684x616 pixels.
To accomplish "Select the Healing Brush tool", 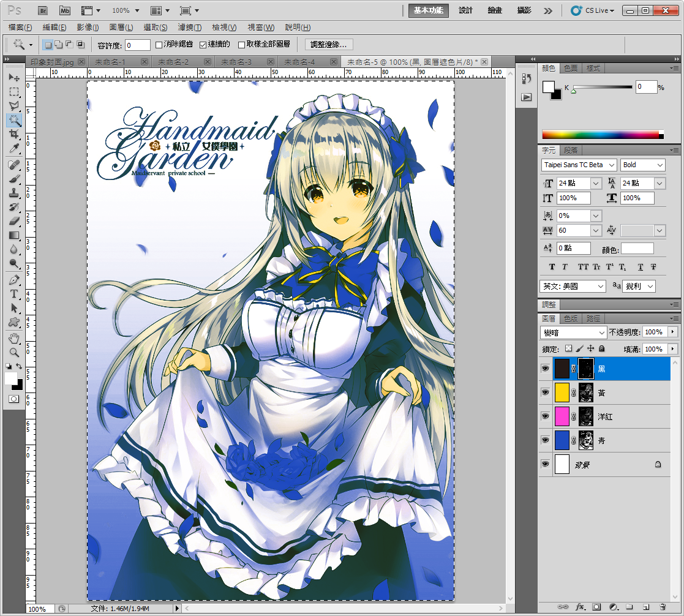I will pyautogui.click(x=14, y=165).
